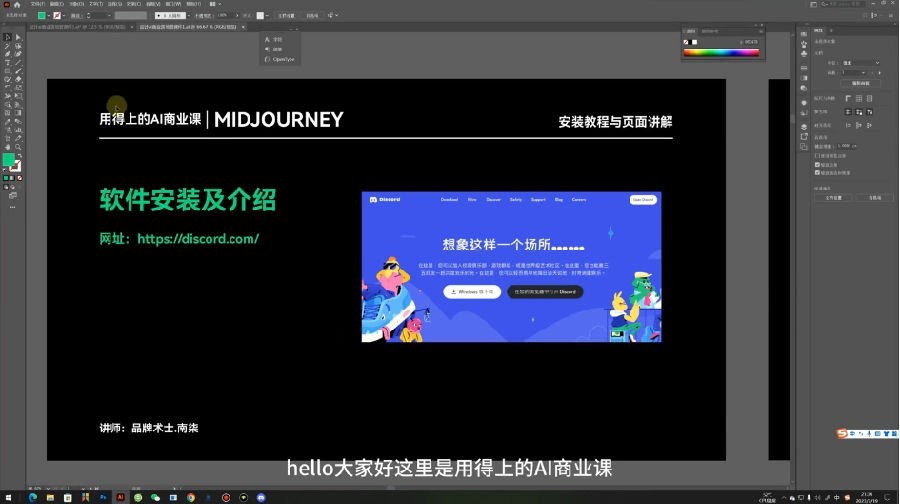This screenshot has height=504, width=900.
Task: Go to Illustrator Home screen icon
Action: coord(17,4)
